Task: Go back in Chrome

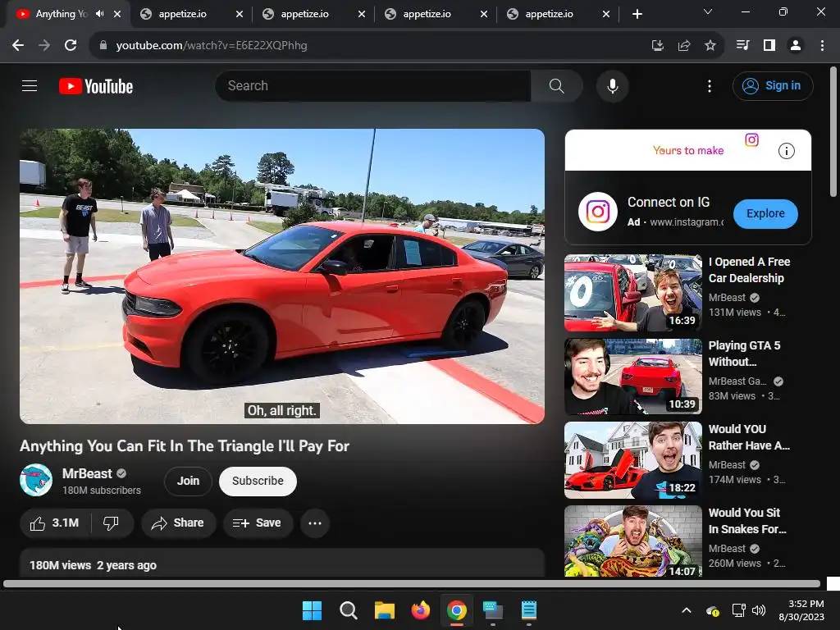Action: (18, 46)
